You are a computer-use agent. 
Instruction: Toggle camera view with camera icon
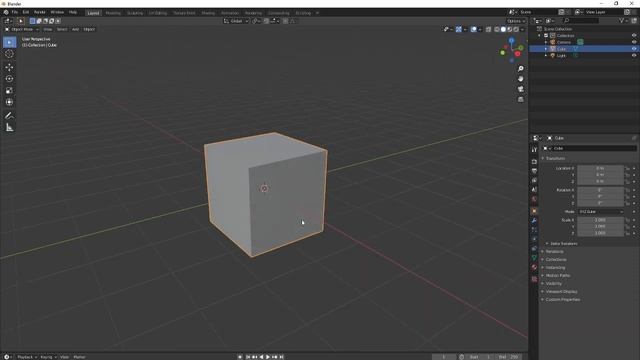[520, 89]
